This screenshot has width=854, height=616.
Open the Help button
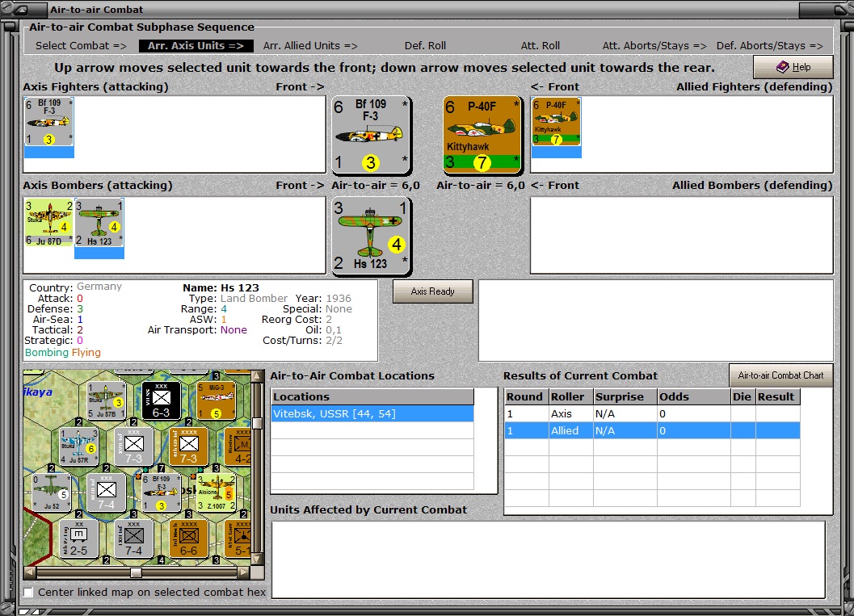click(x=793, y=67)
